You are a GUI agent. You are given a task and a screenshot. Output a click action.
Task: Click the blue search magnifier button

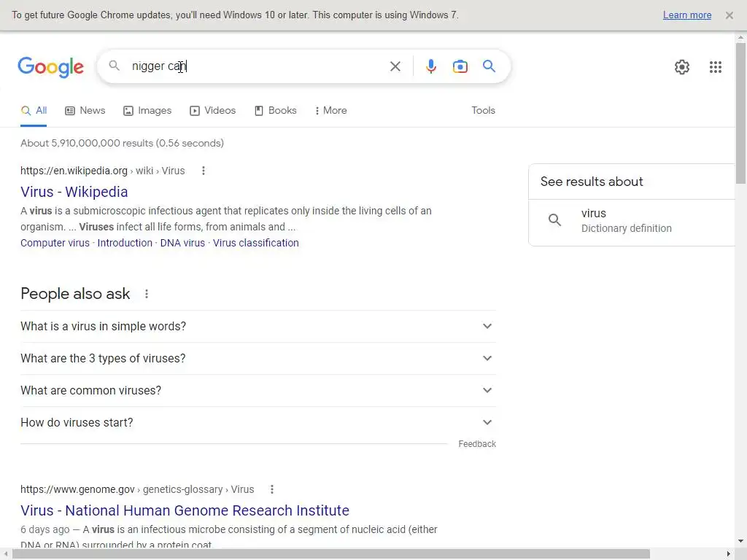point(489,66)
